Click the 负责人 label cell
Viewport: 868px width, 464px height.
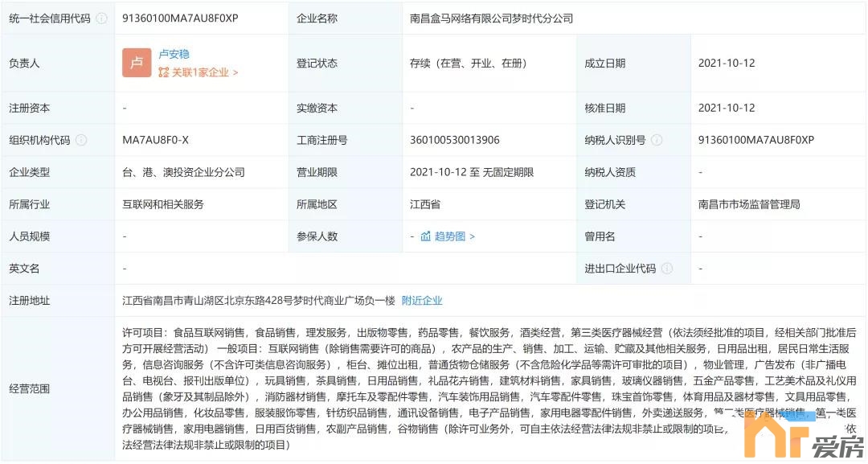58,63
